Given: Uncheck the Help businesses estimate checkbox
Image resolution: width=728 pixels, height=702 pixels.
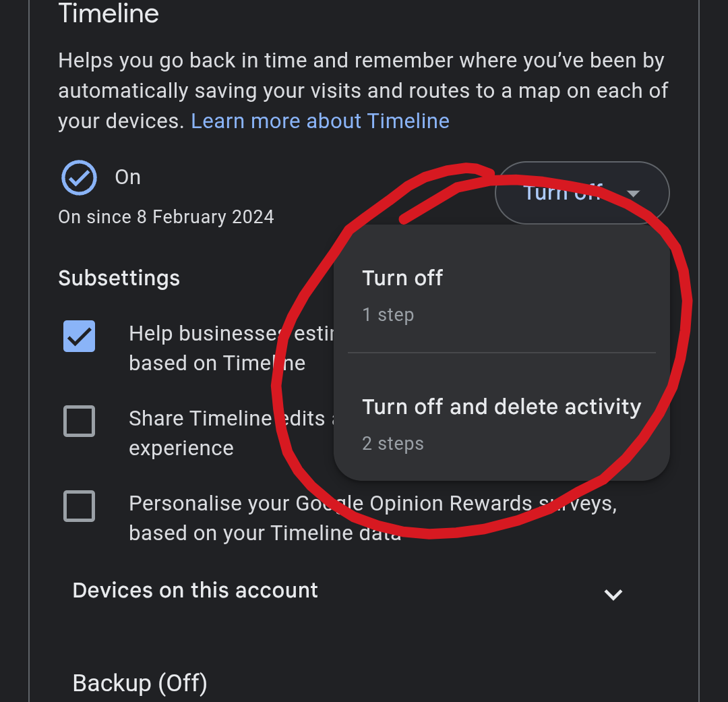Looking at the screenshot, I should (80, 336).
